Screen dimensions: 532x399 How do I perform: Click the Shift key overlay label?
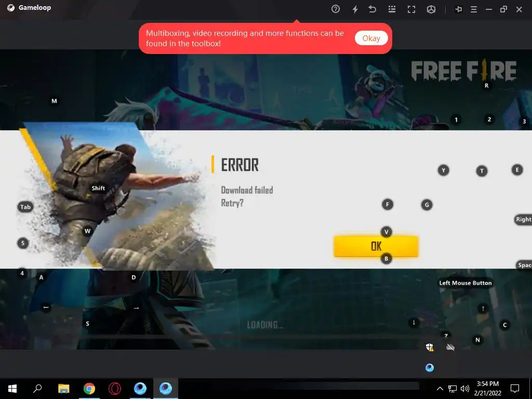pos(98,188)
